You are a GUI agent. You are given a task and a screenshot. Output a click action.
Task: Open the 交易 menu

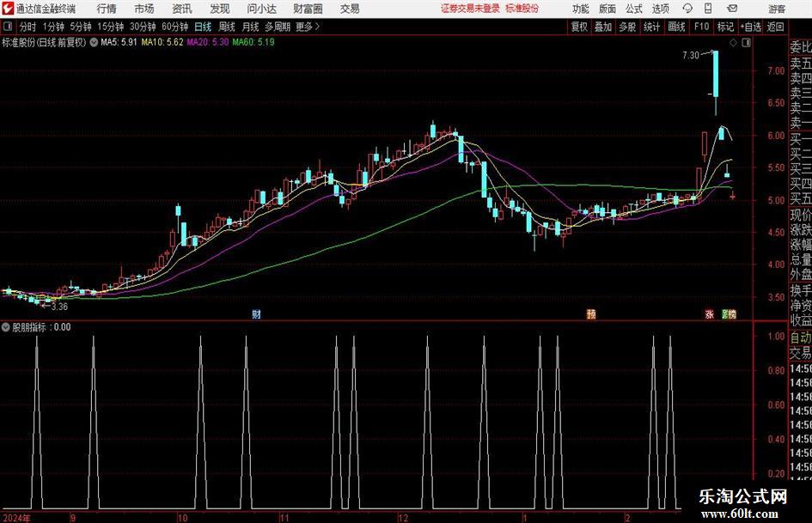pyautogui.click(x=350, y=9)
